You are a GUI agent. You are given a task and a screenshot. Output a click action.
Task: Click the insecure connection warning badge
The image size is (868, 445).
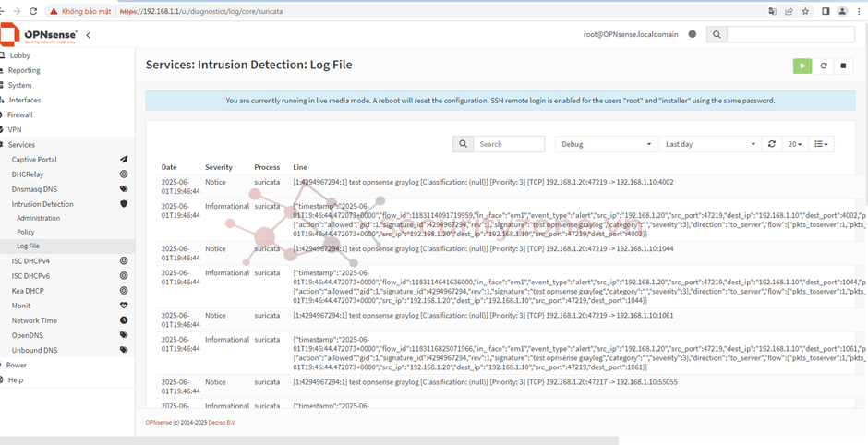(x=81, y=11)
